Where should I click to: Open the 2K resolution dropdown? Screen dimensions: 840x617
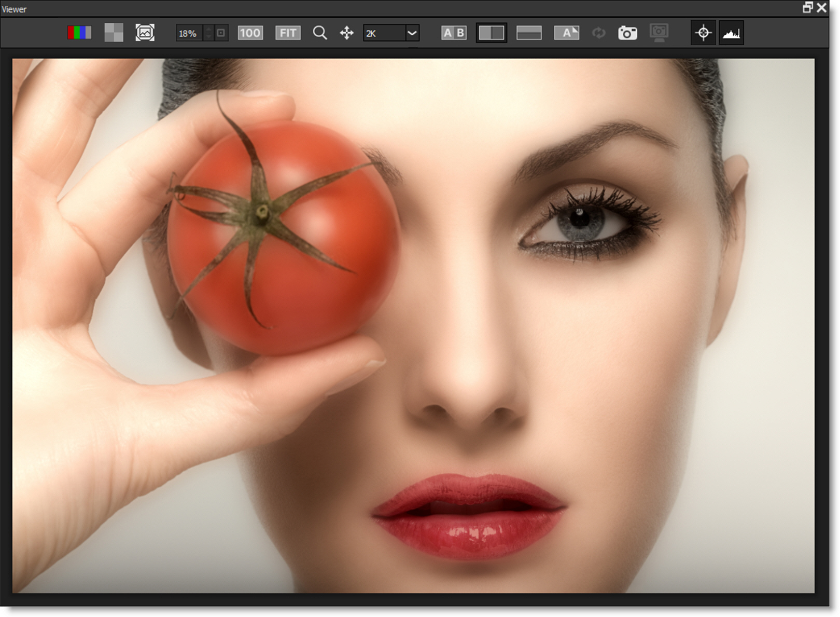(x=384, y=33)
